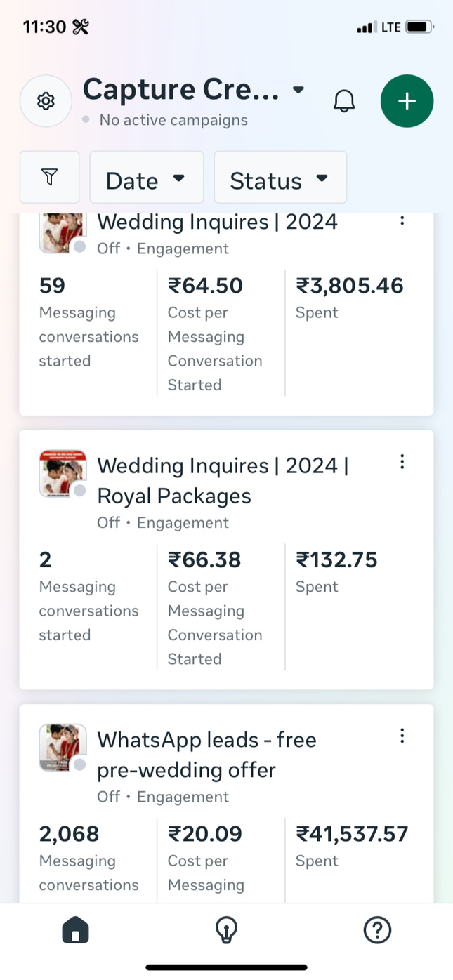The image size is (453, 980).
Task: Open options for Wedding Inquires 2024 campaign
Action: [x=402, y=220]
